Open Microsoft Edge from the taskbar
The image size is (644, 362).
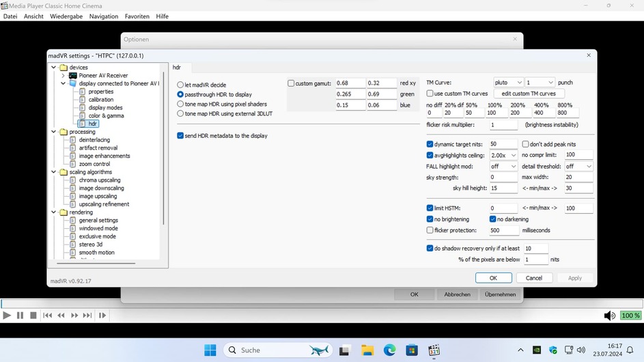389,350
